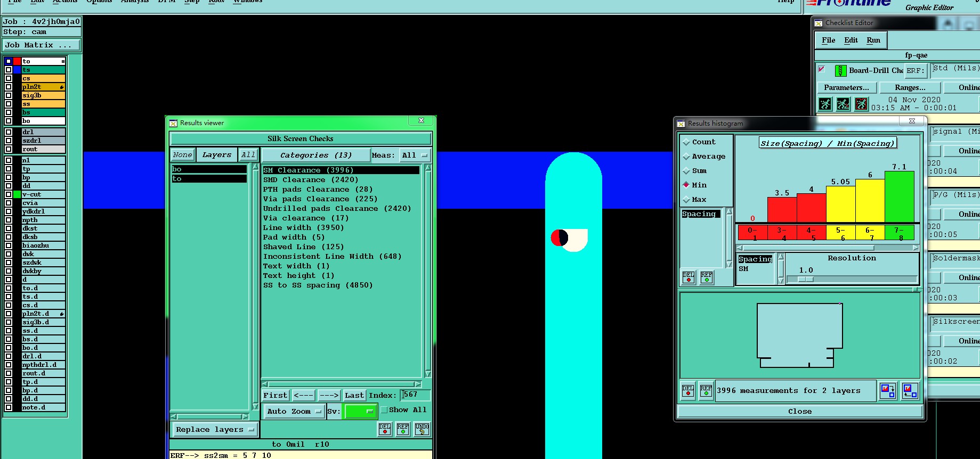Click REF icon beside measurements count text

click(706, 391)
